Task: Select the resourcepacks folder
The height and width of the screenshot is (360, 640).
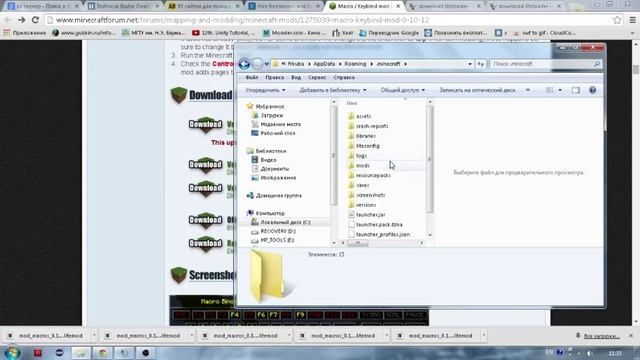Action: tap(373, 176)
